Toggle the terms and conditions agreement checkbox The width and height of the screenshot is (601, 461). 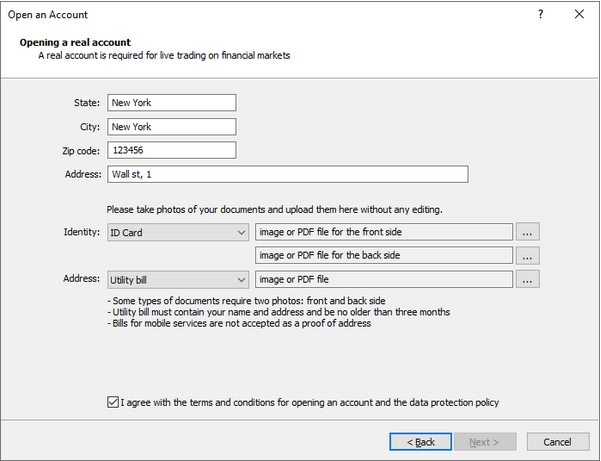[111, 403]
